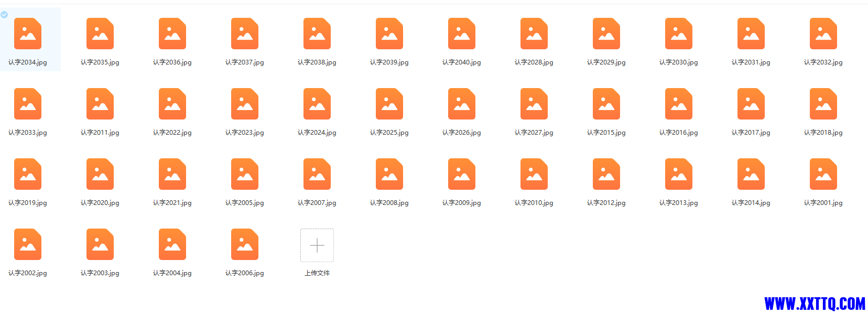Pick the image file icon for 认字2021.jpg
Image resolution: width=868 pixels, height=314 pixels.
tap(172, 174)
